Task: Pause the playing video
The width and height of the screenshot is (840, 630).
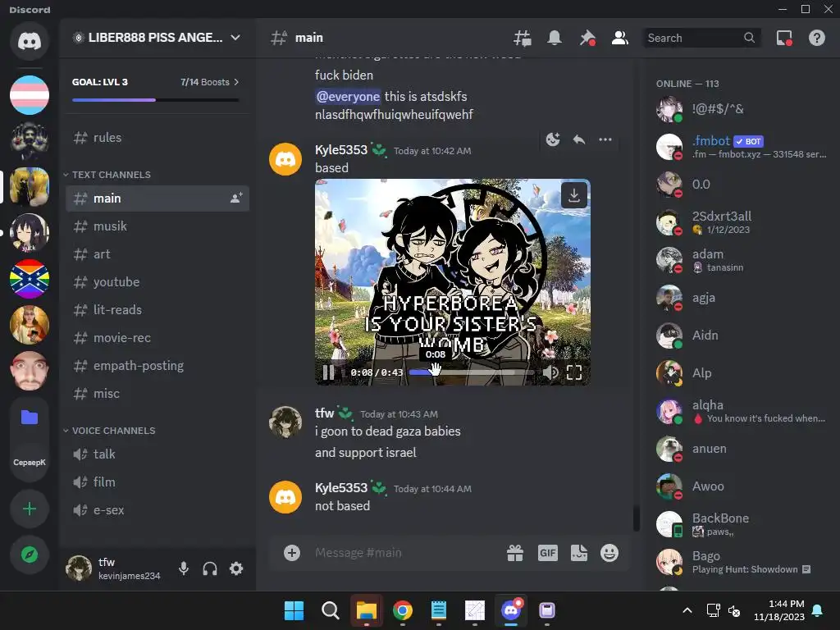Action: click(328, 372)
